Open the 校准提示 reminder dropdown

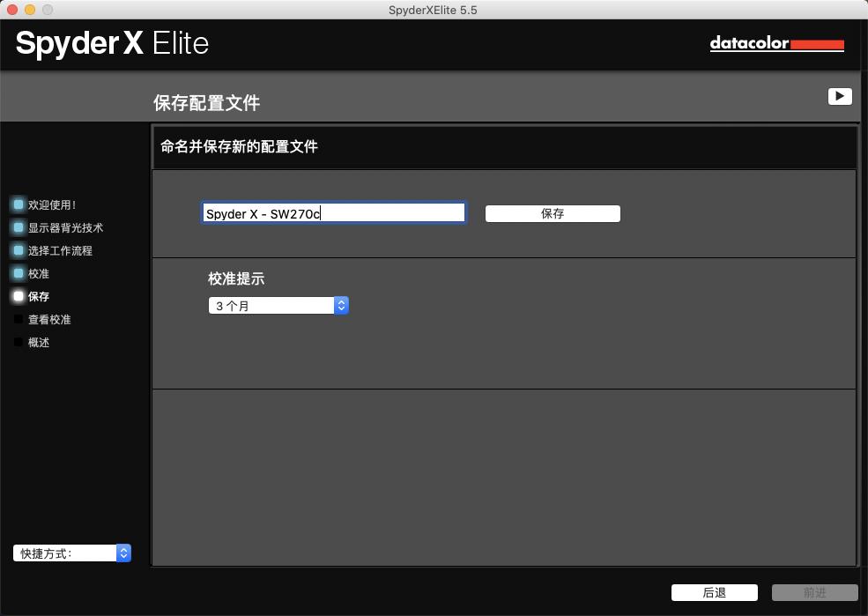click(x=278, y=306)
